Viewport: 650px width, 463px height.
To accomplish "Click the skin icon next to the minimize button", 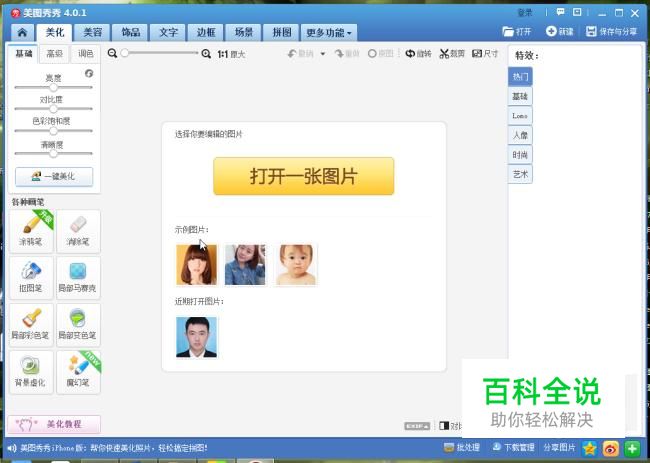I will tap(577, 12).
